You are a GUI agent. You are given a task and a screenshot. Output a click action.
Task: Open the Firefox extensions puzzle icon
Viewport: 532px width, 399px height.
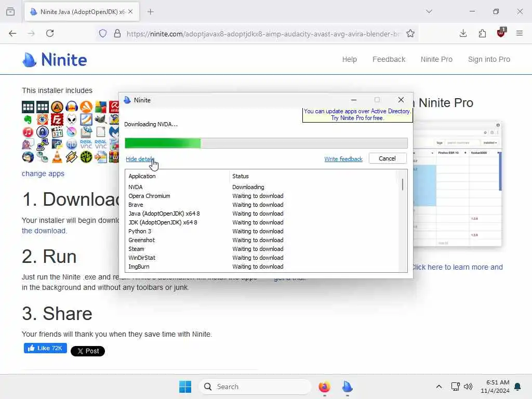(482, 33)
